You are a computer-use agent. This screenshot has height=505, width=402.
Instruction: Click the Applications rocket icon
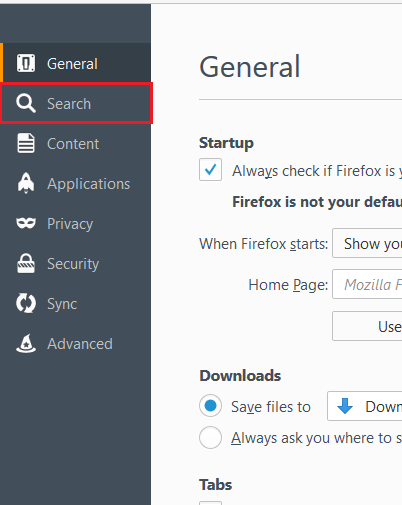26,183
